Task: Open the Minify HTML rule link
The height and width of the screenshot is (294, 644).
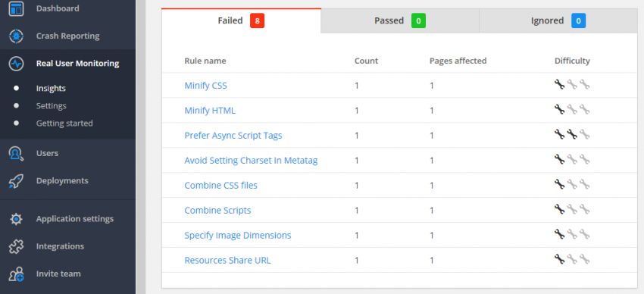Action: [x=210, y=111]
